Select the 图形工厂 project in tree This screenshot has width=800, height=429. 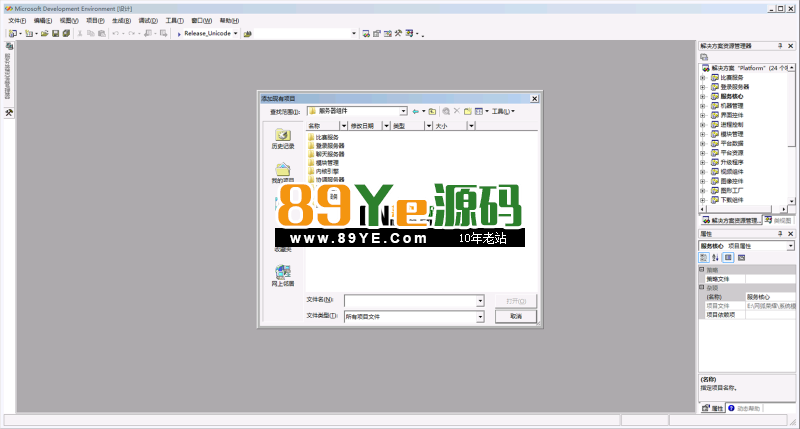point(728,191)
